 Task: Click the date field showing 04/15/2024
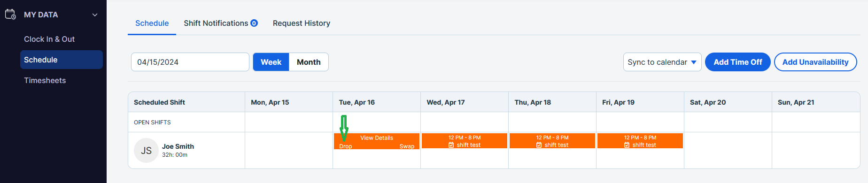[x=190, y=62]
